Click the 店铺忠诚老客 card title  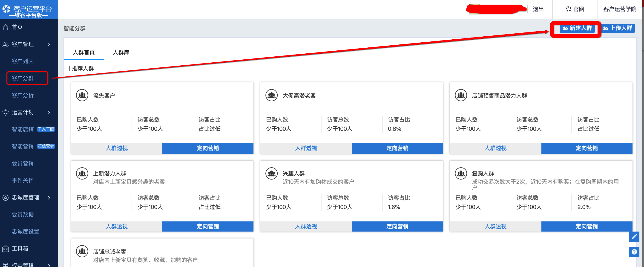(110, 252)
